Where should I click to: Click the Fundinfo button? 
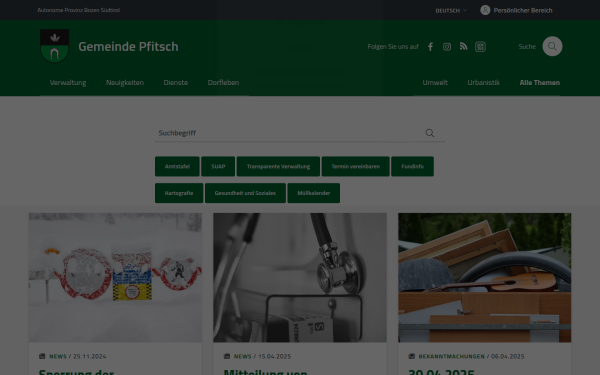(x=412, y=166)
